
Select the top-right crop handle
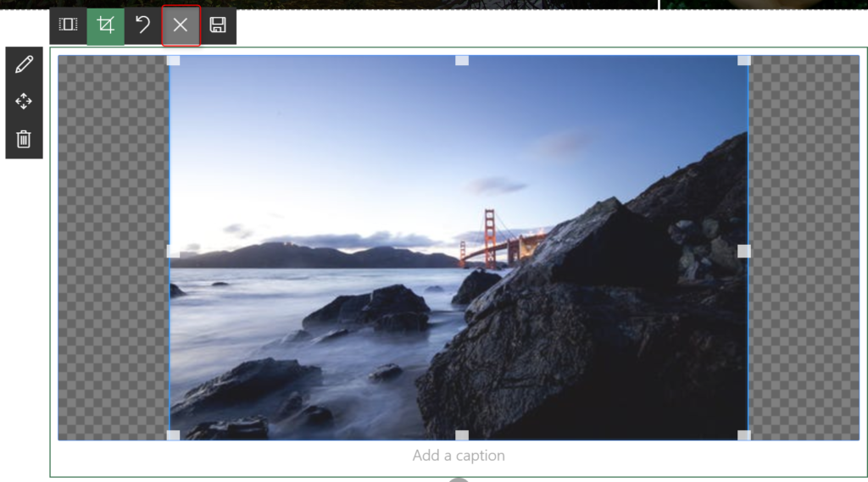[x=744, y=60]
